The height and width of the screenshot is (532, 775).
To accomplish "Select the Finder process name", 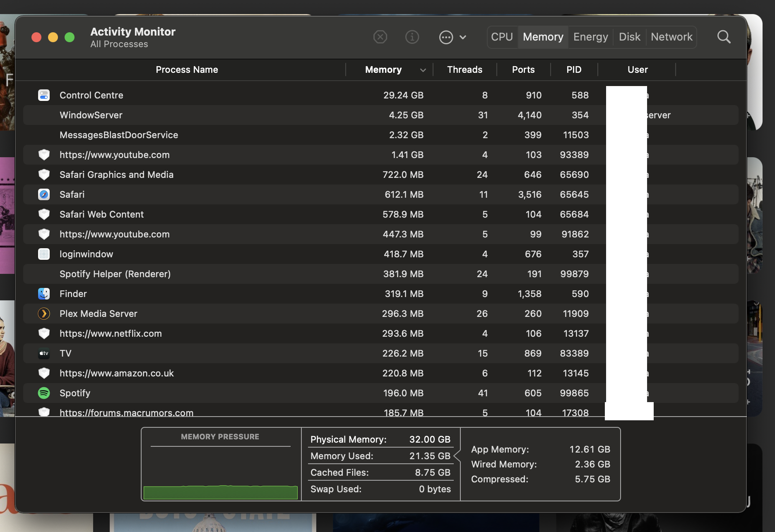I will pos(73,294).
